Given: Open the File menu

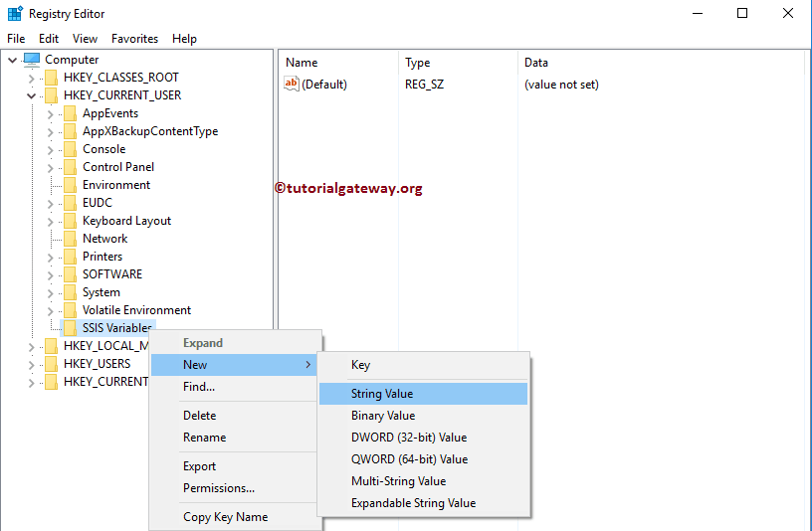Looking at the screenshot, I should tap(16, 39).
